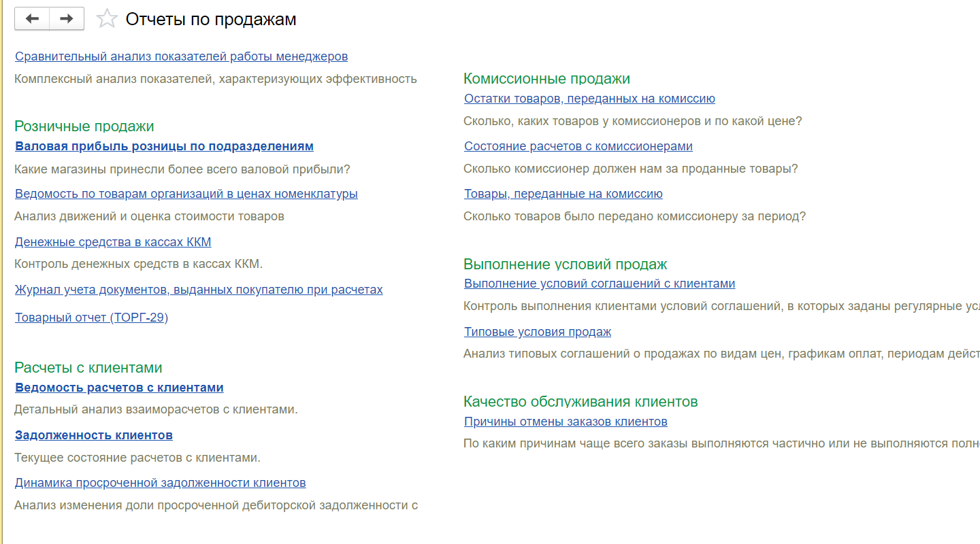Click the forward navigation arrow button

(x=67, y=19)
